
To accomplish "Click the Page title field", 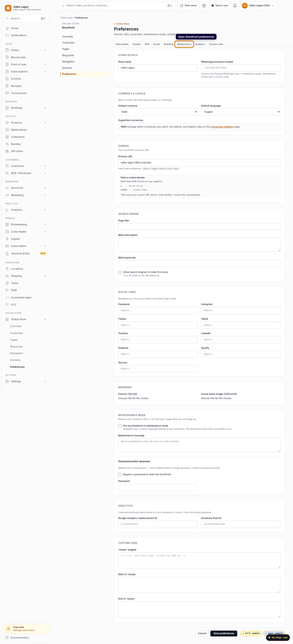I will coord(199,227).
